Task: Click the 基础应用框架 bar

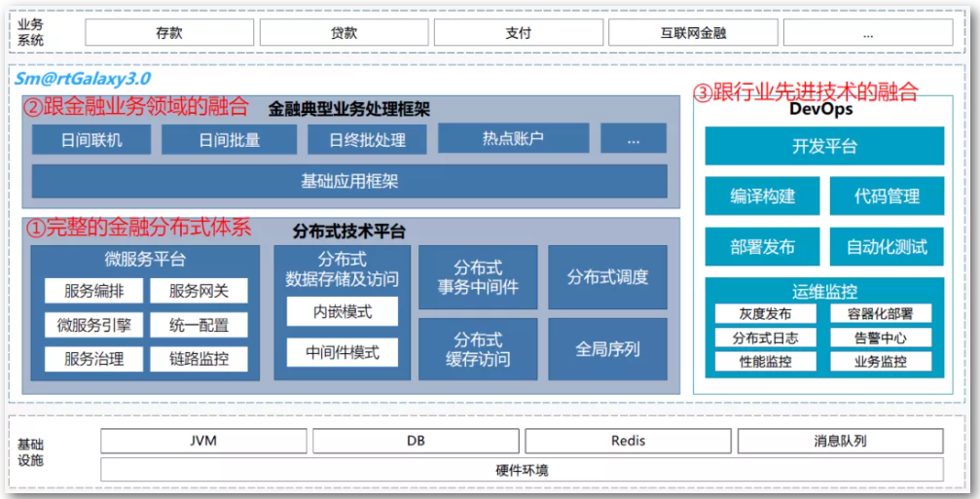Action: (349, 182)
